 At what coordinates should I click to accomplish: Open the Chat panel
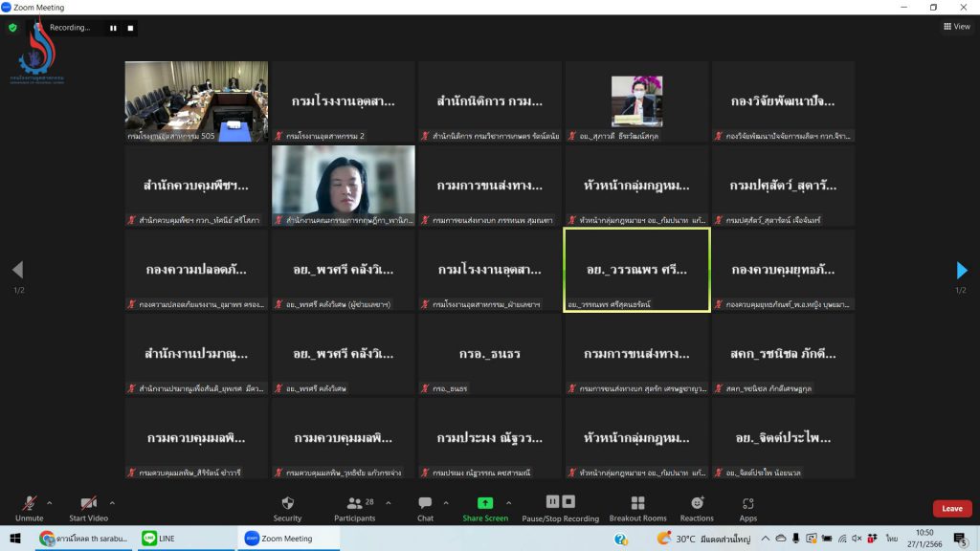tap(425, 503)
